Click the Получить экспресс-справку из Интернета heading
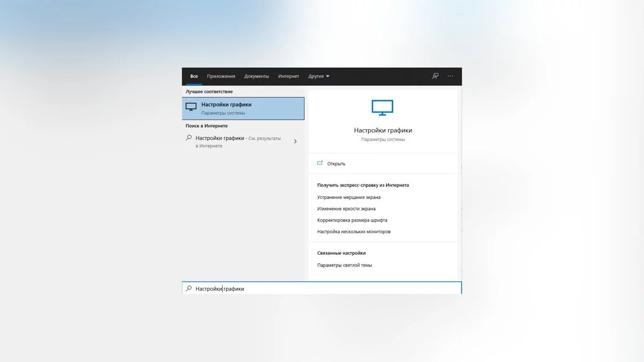This screenshot has width=644, height=362. click(363, 185)
